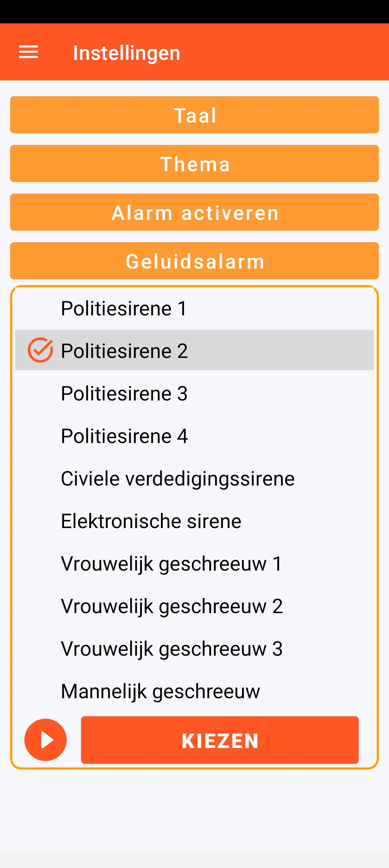Tap the highlighted Politiesirene 2 row
This screenshot has width=389, height=868.
(x=252, y=350)
